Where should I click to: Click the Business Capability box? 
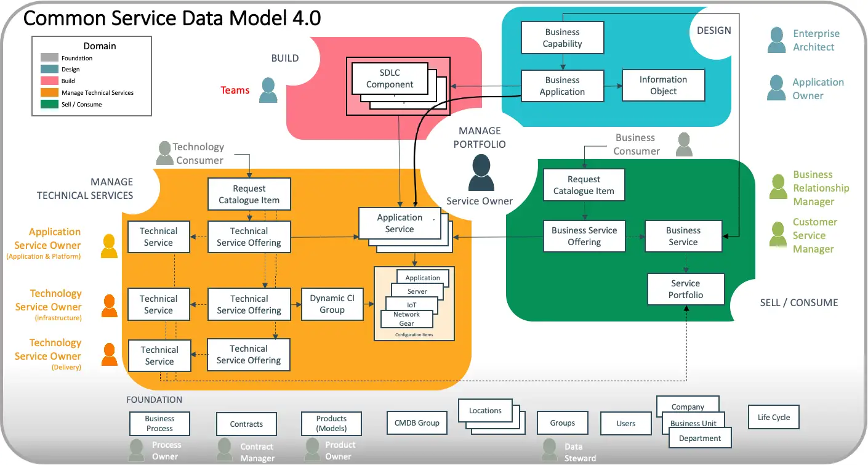tap(563, 38)
